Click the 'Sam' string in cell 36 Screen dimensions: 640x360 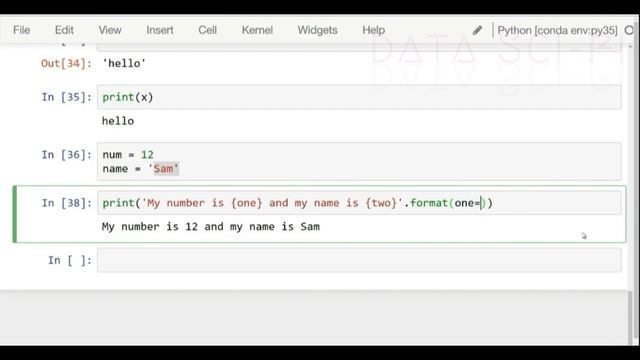[163, 169]
